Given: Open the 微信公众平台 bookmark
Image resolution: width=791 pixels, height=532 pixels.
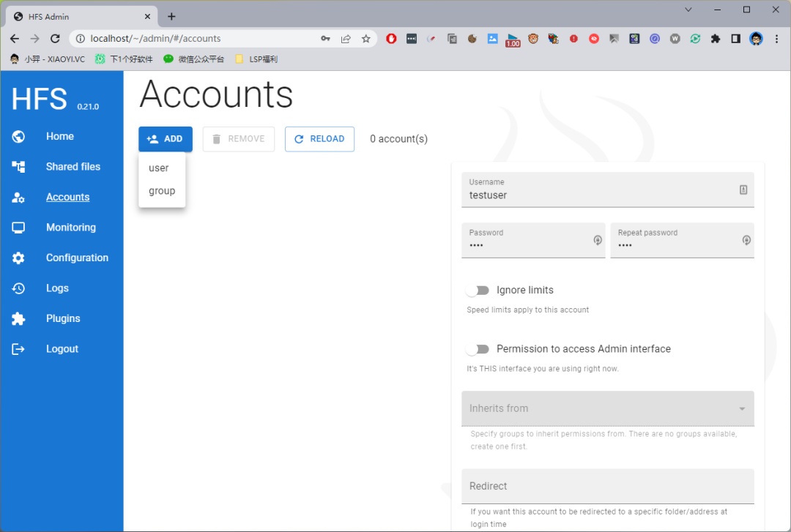Looking at the screenshot, I should click(x=193, y=59).
